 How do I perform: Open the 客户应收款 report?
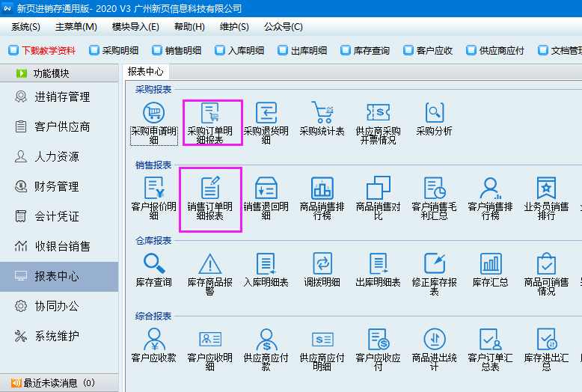pyautogui.click(x=153, y=345)
